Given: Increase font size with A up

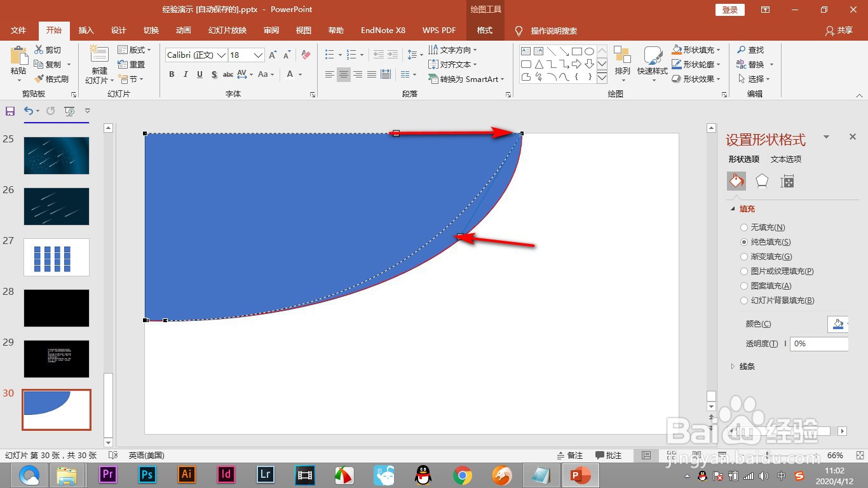Looking at the screenshot, I should [273, 55].
